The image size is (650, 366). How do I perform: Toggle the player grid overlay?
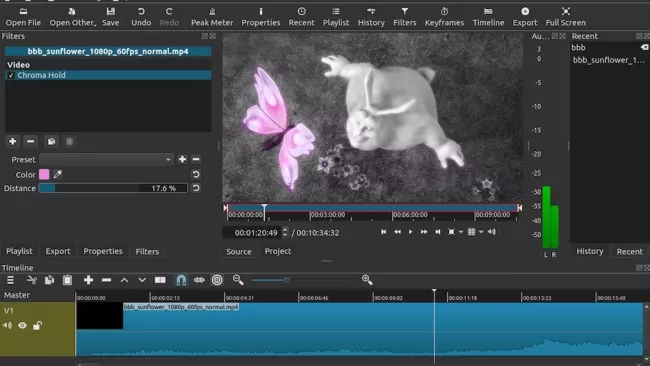coord(471,232)
